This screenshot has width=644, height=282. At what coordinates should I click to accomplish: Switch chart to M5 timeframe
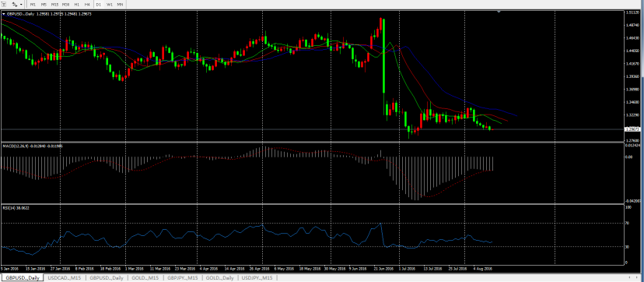point(44,4)
